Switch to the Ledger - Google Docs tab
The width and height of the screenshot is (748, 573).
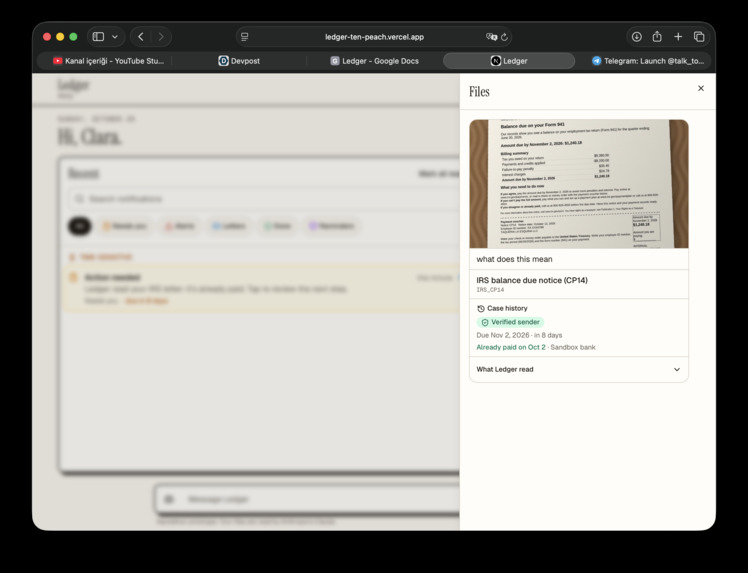374,61
